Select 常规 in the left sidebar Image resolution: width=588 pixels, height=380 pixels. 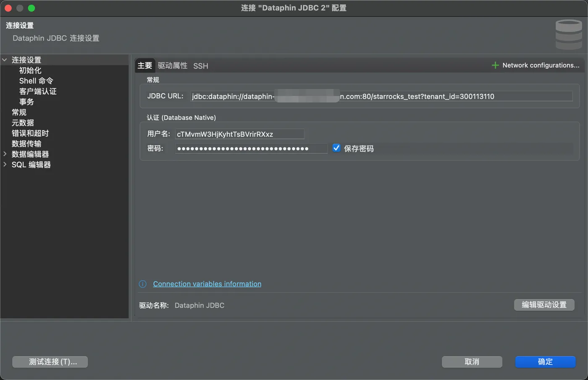click(19, 113)
